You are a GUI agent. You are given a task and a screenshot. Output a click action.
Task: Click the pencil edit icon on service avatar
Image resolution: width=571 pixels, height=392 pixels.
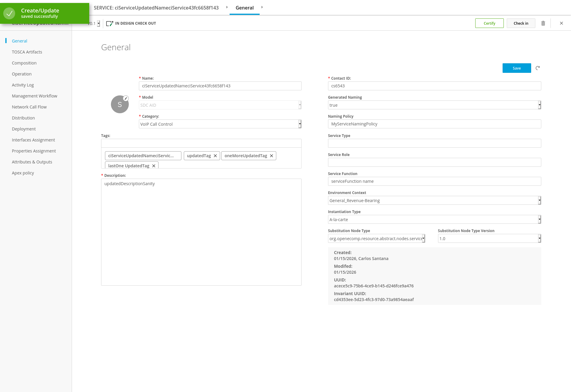tap(126, 98)
